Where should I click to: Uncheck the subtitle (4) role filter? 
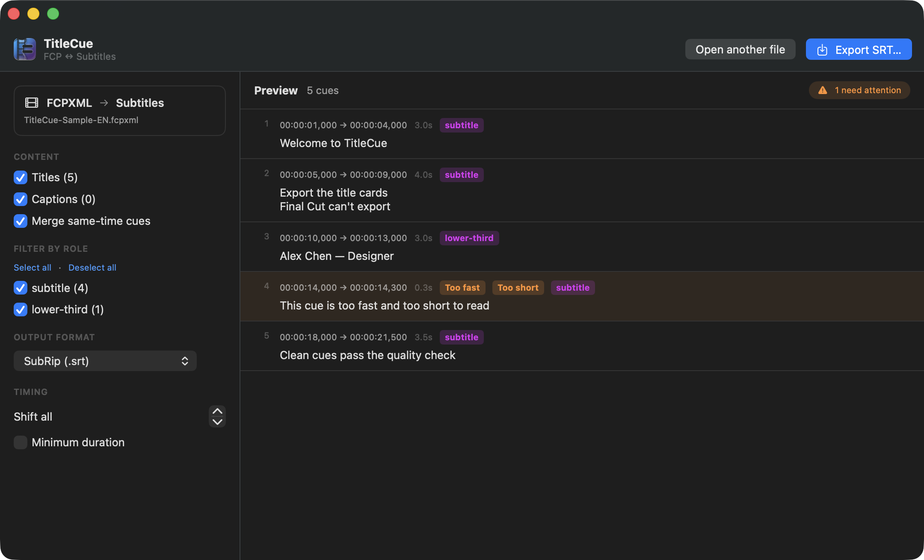21,288
